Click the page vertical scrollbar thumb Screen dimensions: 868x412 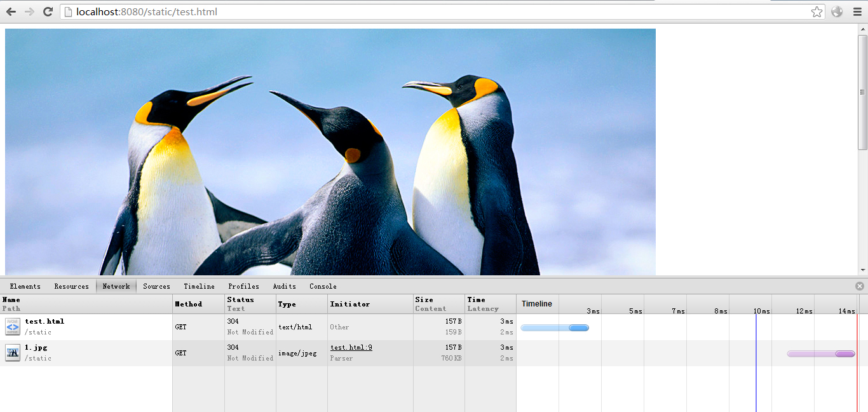[862, 92]
